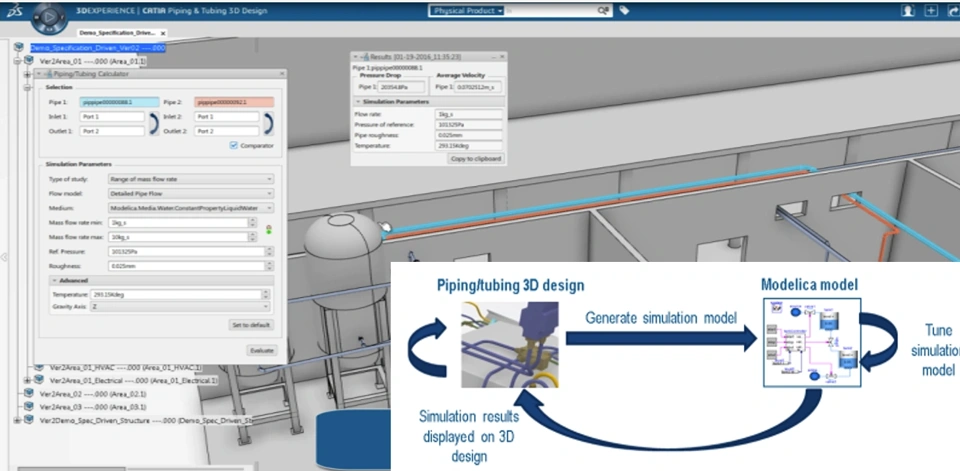Image resolution: width=960 pixels, height=471 pixels.
Task: Expand the Ver2Demo_Spec_Driven_Structure tree node
Action: click(17, 420)
